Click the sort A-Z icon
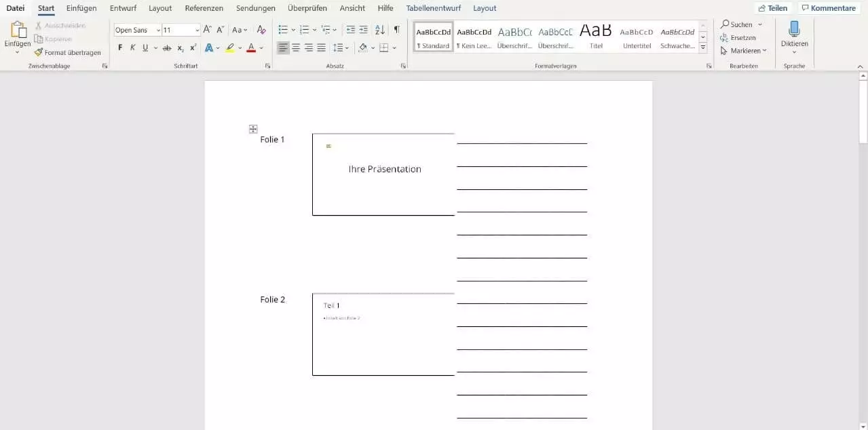The height and width of the screenshot is (430, 868). [x=379, y=30]
